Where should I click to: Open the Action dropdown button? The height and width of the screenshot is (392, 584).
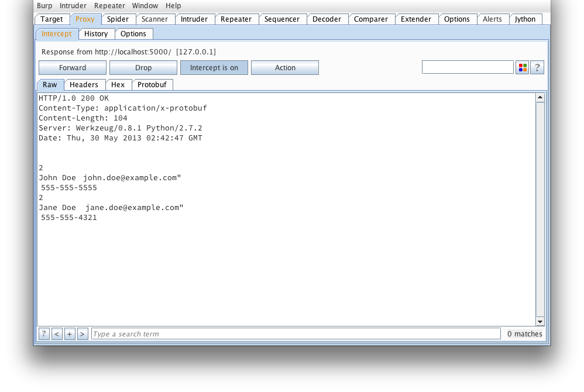coord(285,68)
